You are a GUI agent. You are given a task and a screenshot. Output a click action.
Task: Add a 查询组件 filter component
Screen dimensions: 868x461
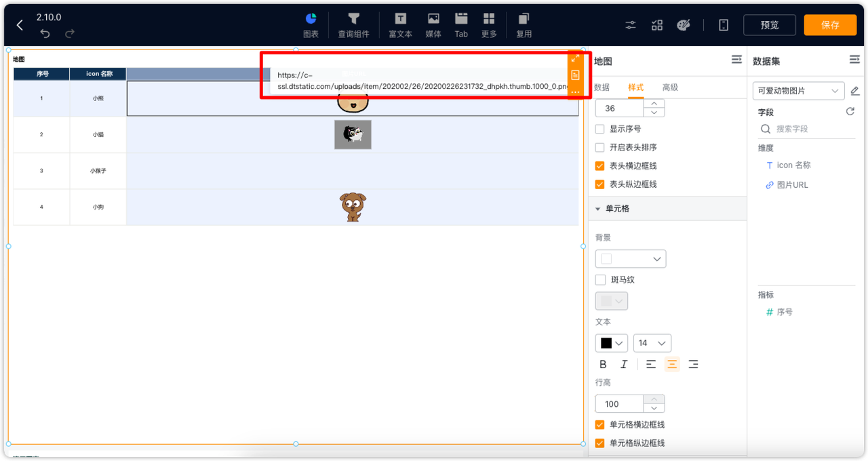pyautogui.click(x=353, y=25)
